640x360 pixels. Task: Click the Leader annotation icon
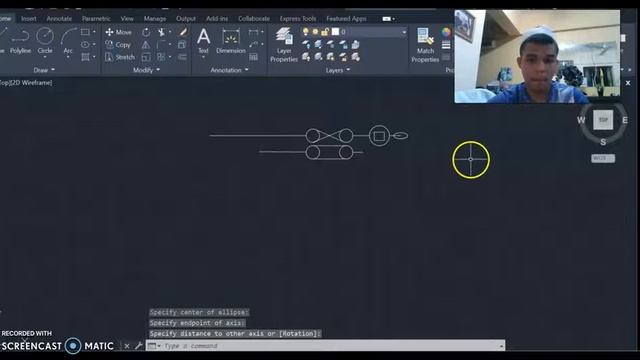tap(253, 44)
